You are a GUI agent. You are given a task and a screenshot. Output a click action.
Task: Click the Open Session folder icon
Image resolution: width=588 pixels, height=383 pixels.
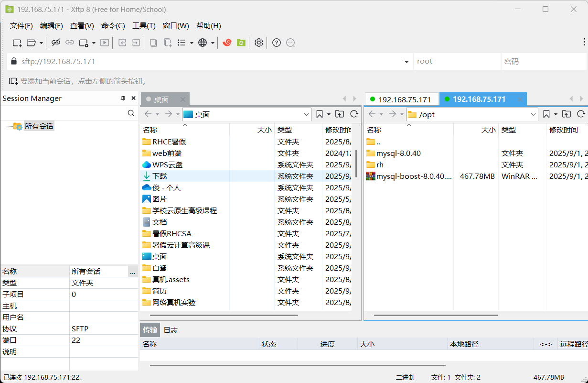coord(32,43)
